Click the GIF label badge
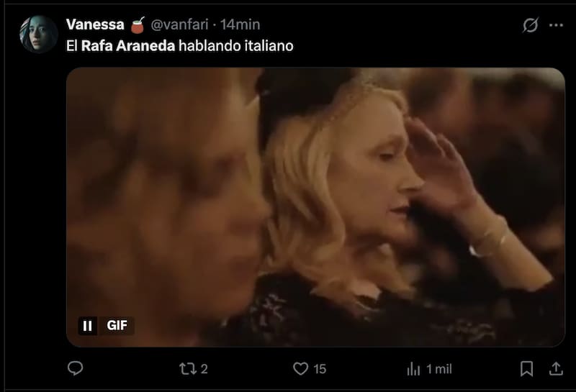This screenshot has height=392, width=576. [x=117, y=326]
